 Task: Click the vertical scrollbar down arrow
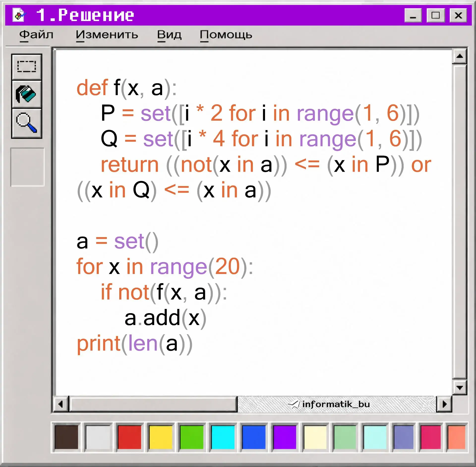coord(460,387)
